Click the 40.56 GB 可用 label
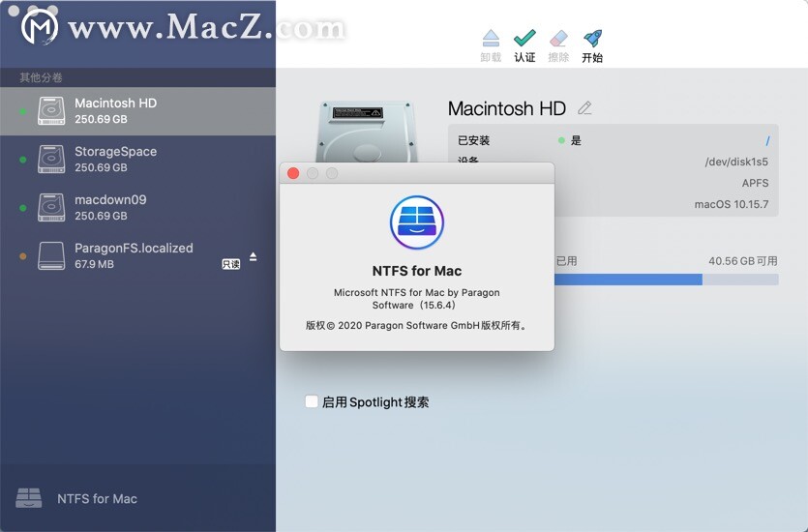808x532 pixels. tap(742, 261)
